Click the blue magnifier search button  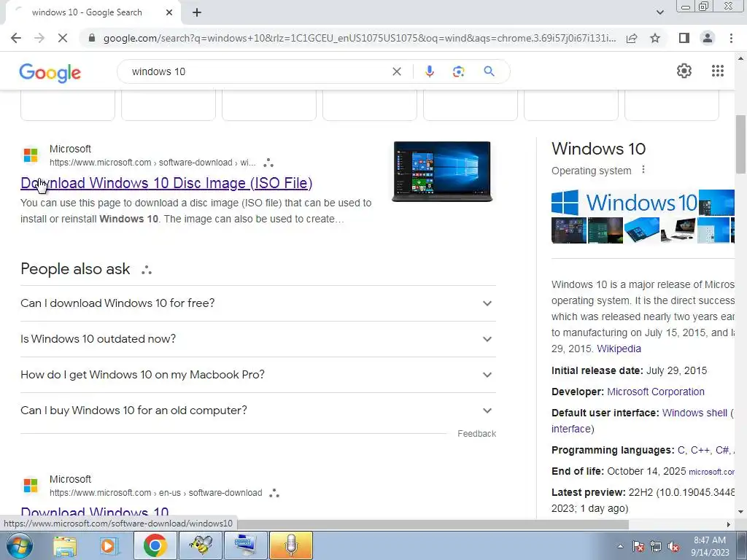coord(489,71)
